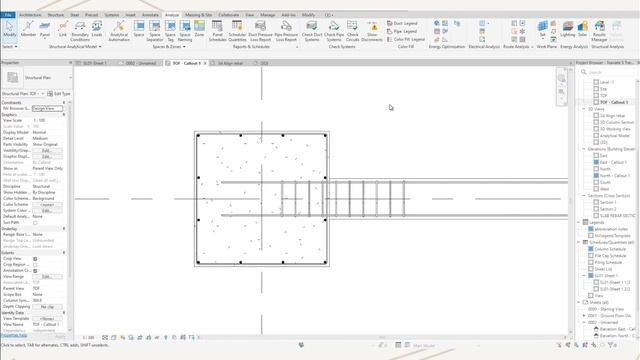Open the Loads tool

(97, 30)
